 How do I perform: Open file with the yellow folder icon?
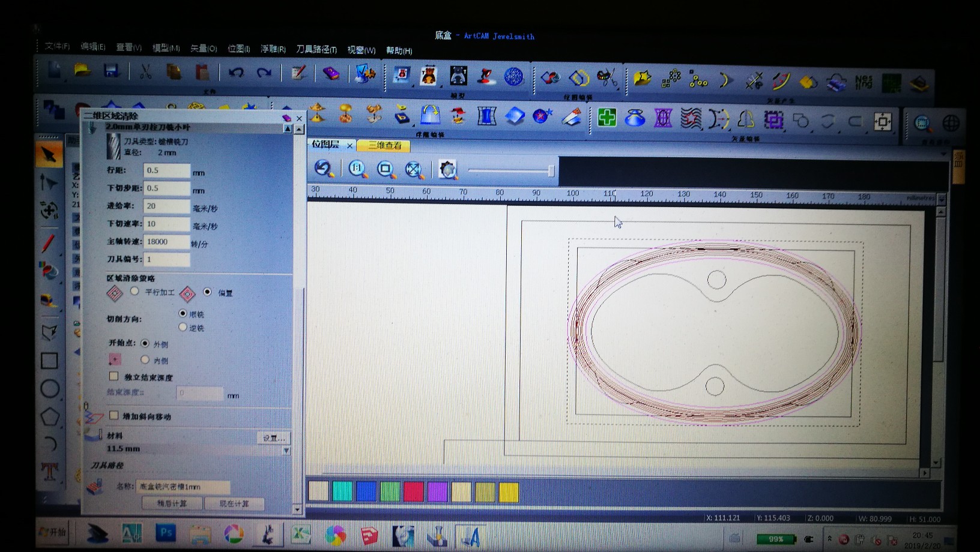82,71
